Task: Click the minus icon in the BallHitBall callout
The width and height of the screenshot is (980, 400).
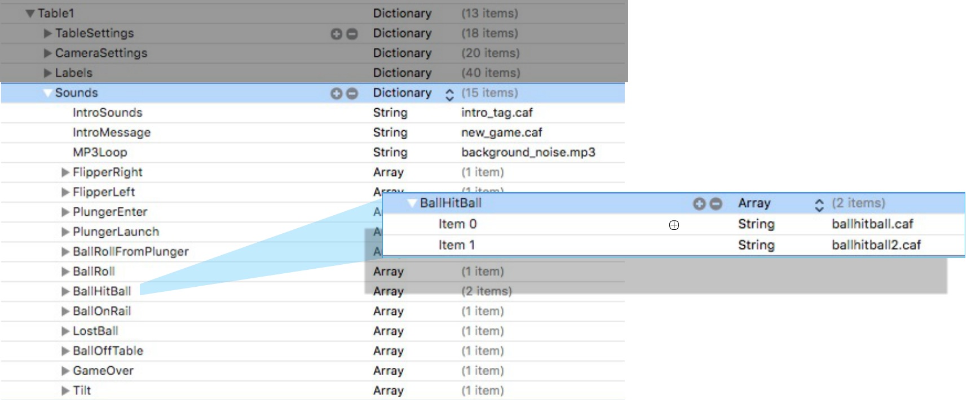Action: 716,204
